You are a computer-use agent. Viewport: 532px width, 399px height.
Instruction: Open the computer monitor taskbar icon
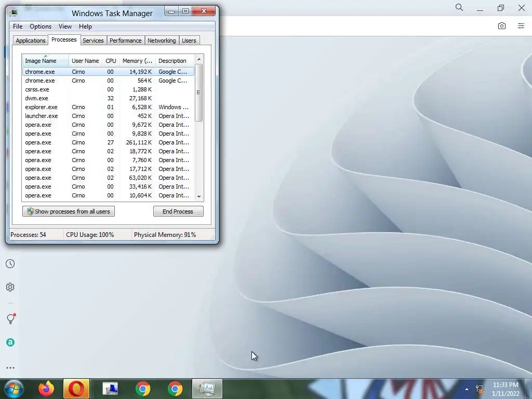(110, 389)
